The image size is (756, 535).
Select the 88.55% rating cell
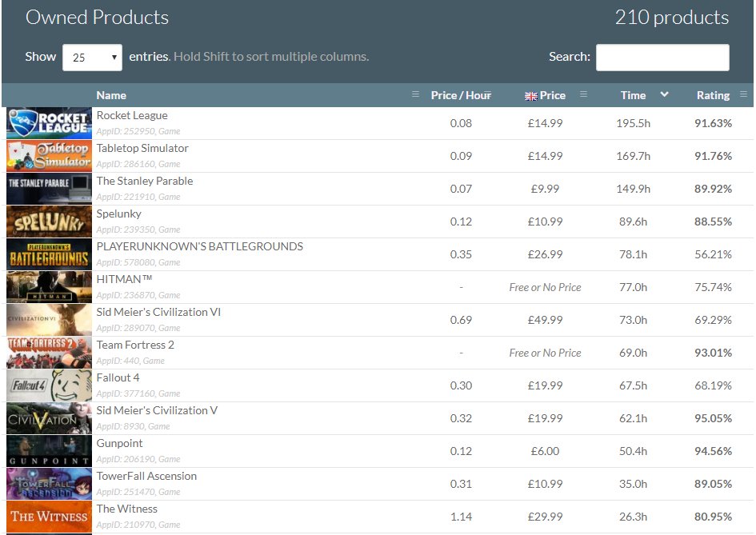pos(713,222)
